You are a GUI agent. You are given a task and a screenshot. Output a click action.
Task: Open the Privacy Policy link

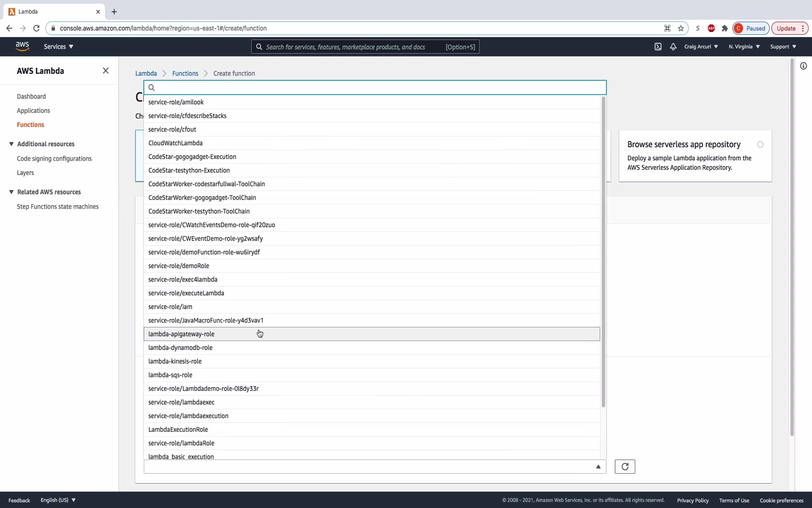pos(693,500)
